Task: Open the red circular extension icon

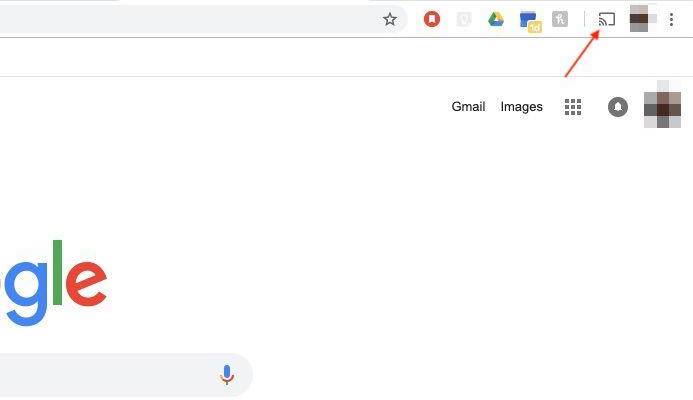Action: [432, 19]
